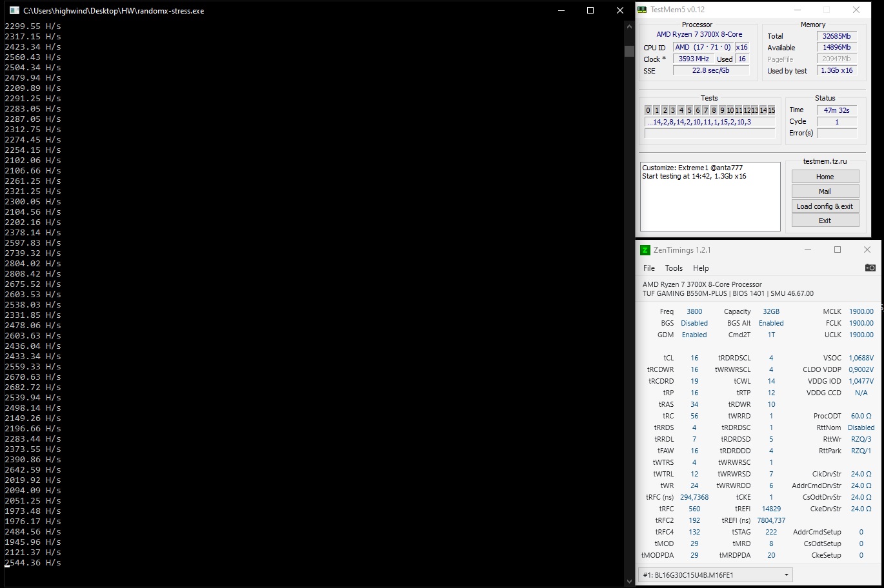Click the BGS Alt value Enabled

[x=771, y=323]
